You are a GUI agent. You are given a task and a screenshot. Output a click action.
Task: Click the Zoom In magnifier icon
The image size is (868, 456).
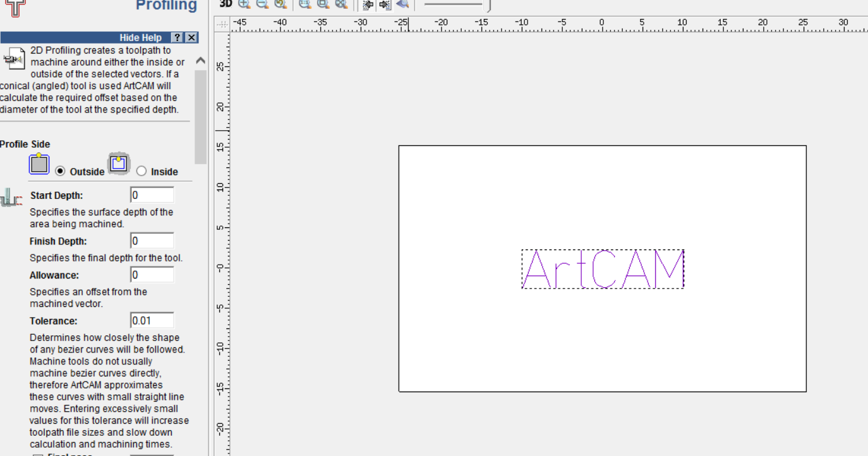coord(244,4)
